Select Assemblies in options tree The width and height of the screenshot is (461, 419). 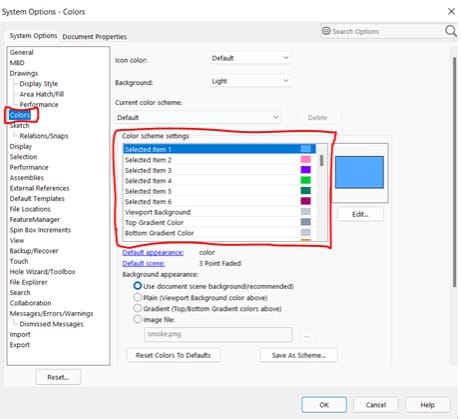click(x=27, y=178)
